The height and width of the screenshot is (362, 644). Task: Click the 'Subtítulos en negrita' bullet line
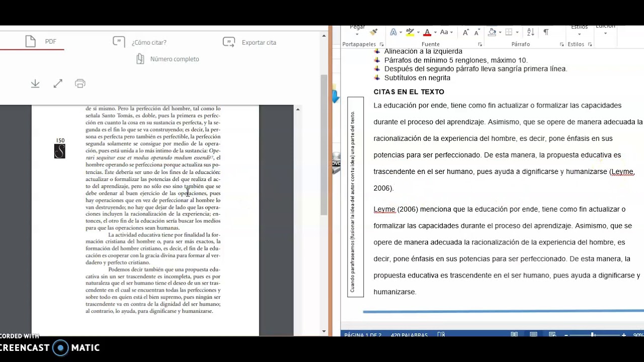tap(417, 78)
